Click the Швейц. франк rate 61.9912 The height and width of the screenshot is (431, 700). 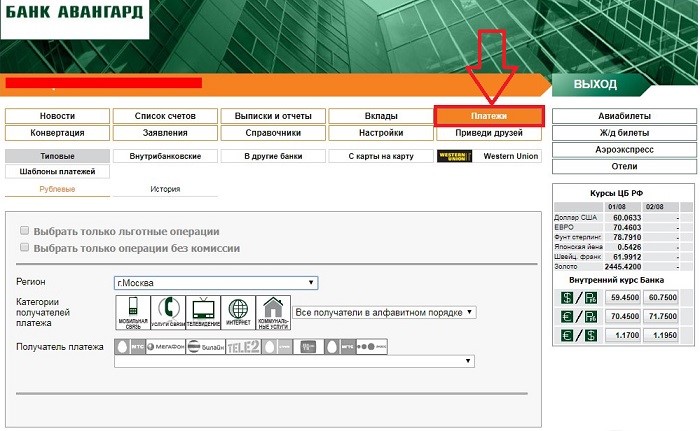(627, 257)
